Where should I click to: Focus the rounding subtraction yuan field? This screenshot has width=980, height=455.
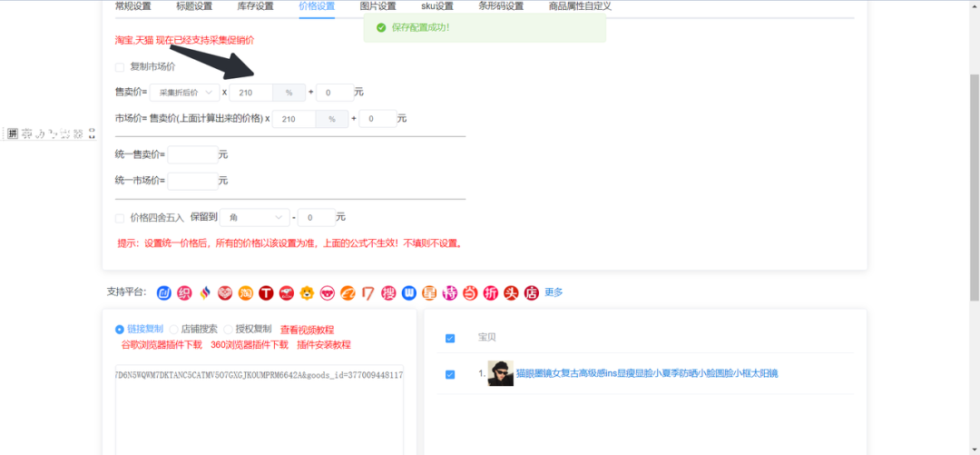pos(317,217)
